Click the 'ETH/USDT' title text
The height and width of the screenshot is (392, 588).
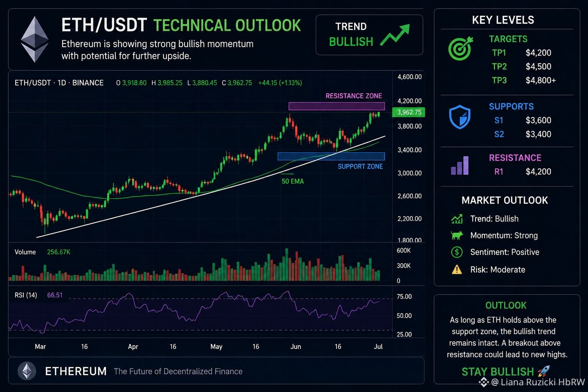tap(104, 25)
